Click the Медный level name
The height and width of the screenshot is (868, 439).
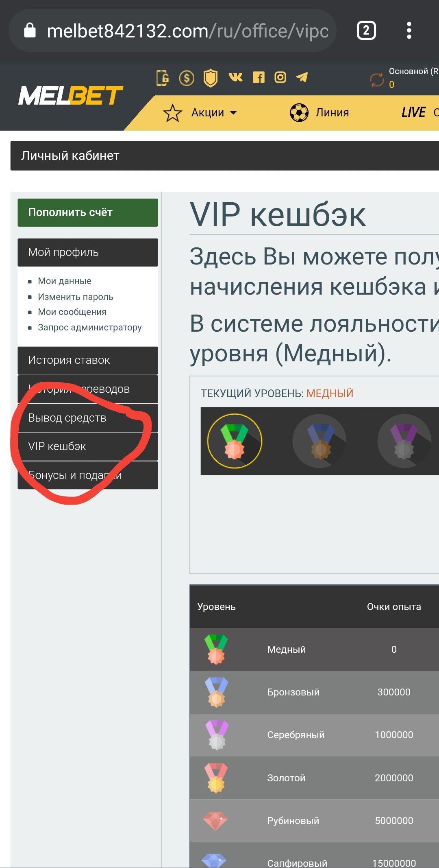287,649
